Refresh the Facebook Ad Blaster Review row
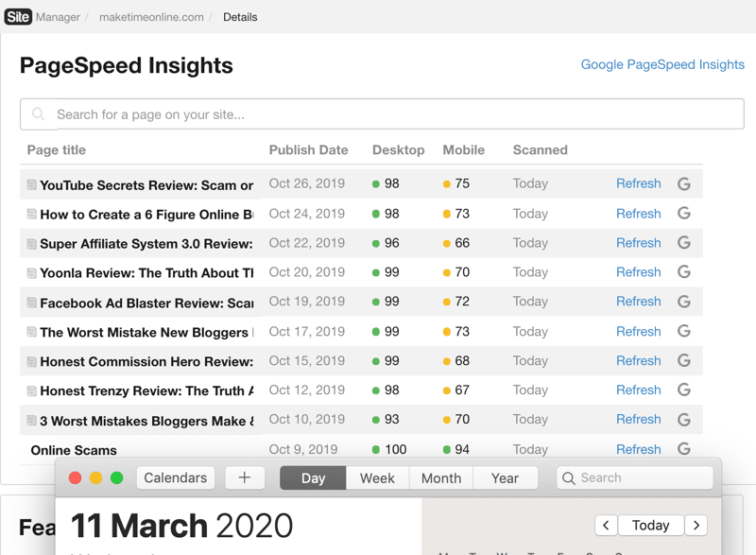The image size is (756, 555). point(639,302)
